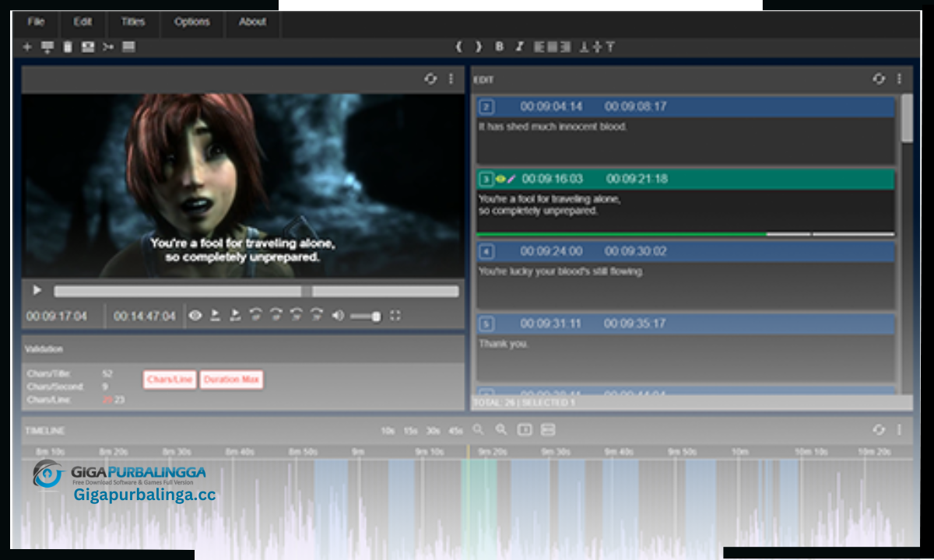Set timeline zoom to 30s
Viewport: 934px width, 560px height.
click(433, 430)
